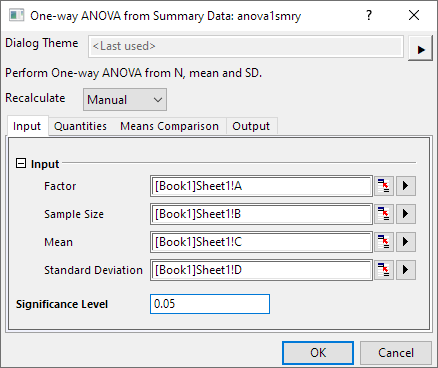The image size is (438, 368).
Task: Open the arrow menu beside Sample Size
Action: point(406,214)
